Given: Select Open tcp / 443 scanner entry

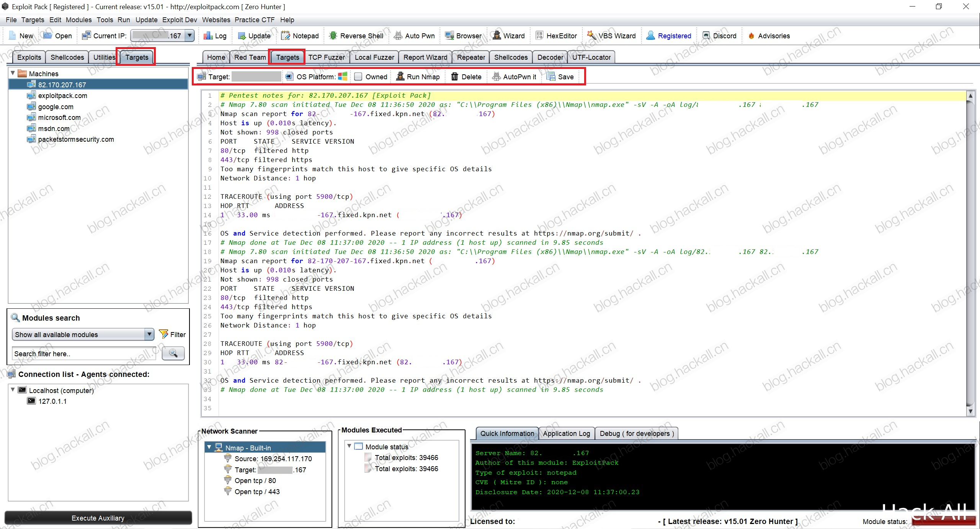Looking at the screenshot, I should click(257, 491).
